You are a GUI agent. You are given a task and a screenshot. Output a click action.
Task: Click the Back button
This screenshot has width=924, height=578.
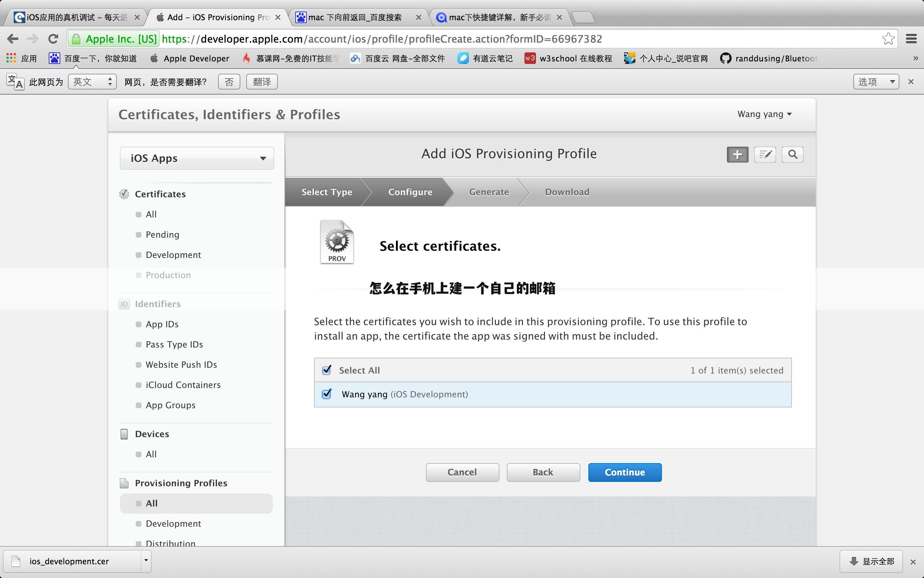(x=543, y=473)
